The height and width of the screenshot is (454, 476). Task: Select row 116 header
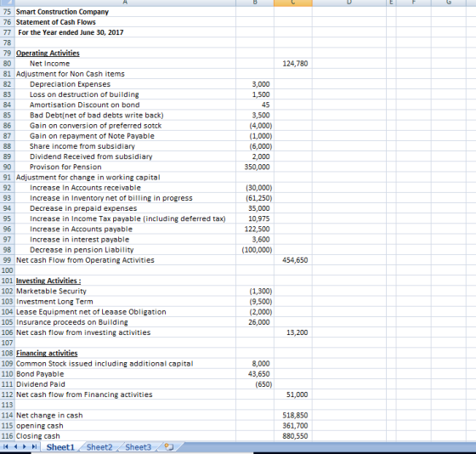click(x=7, y=436)
